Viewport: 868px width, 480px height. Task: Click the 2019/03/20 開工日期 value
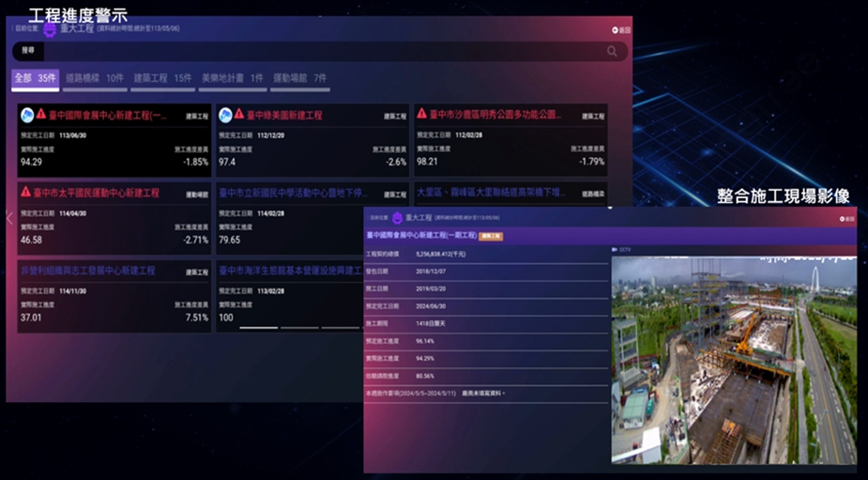(x=431, y=288)
